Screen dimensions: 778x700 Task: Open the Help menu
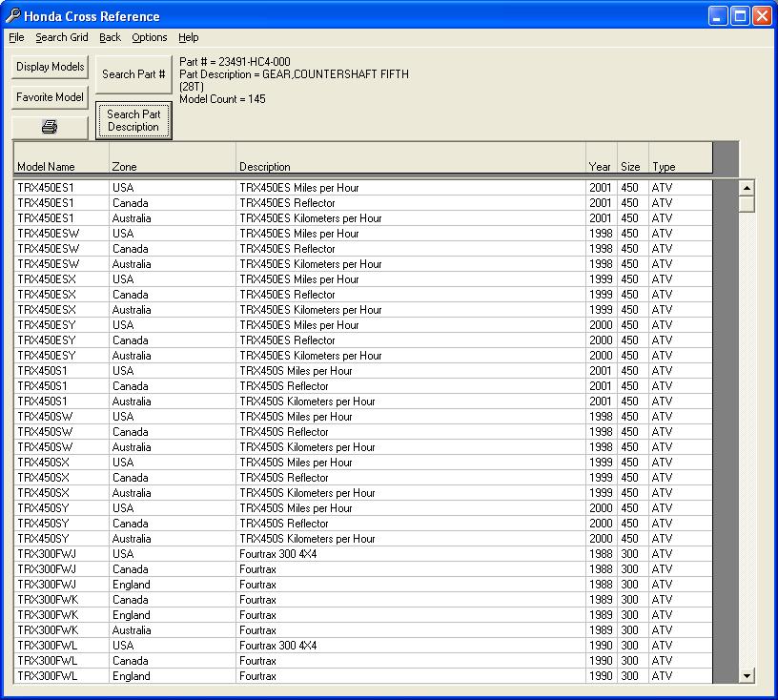click(x=188, y=38)
